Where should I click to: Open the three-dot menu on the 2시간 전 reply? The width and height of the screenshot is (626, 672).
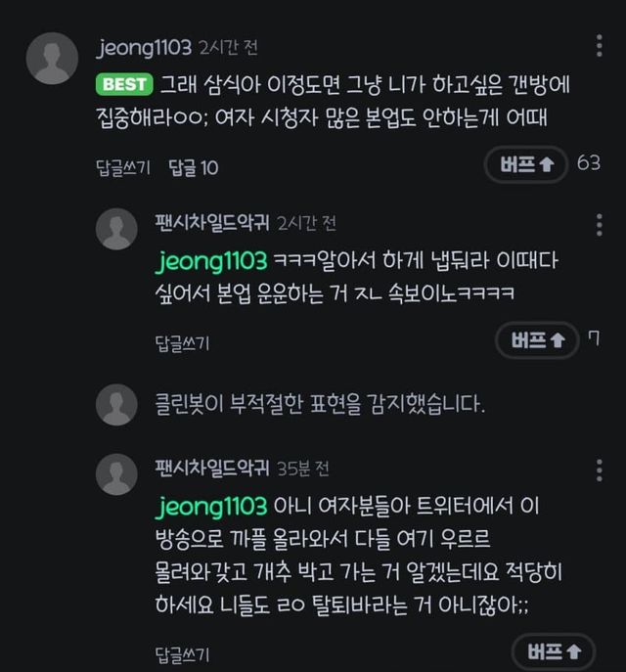coord(599,224)
